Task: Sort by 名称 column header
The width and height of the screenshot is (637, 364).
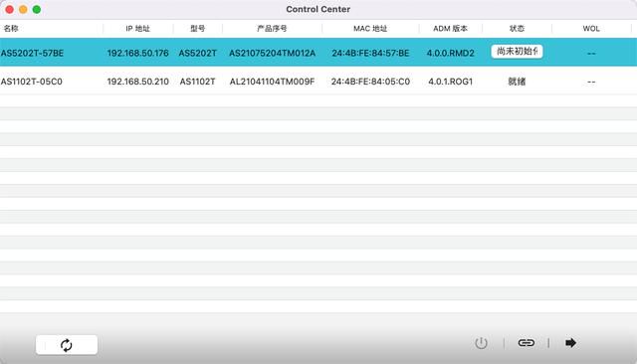Action: 11,29
